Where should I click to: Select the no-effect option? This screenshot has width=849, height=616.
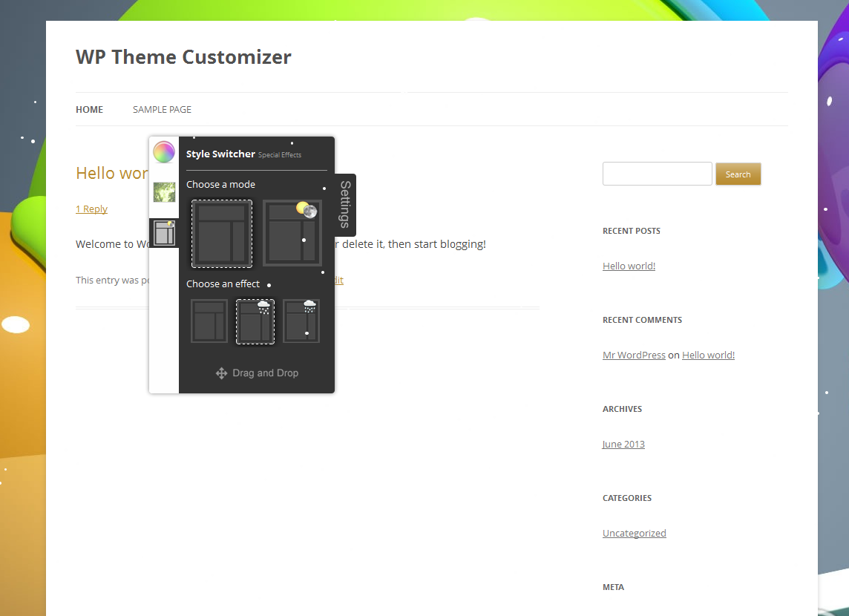coord(209,321)
